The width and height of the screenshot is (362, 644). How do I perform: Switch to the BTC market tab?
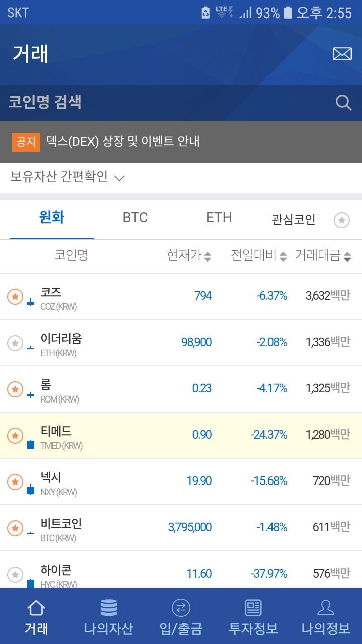click(134, 217)
